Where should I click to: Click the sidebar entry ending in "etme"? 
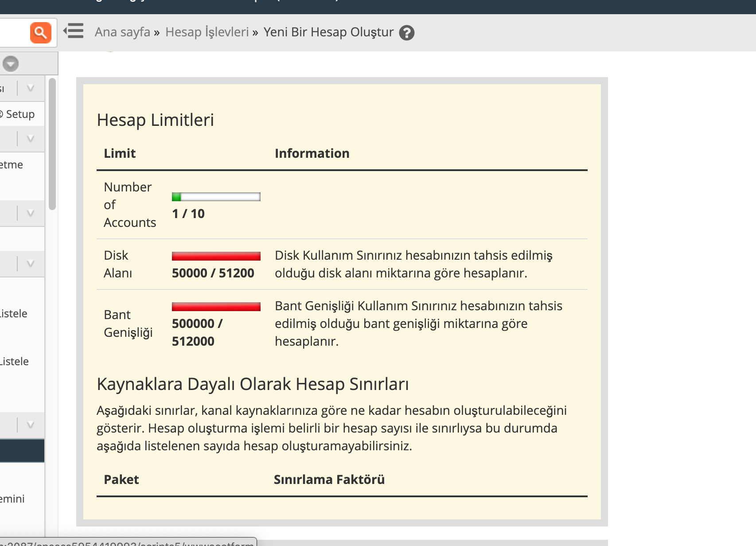[12, 165]
